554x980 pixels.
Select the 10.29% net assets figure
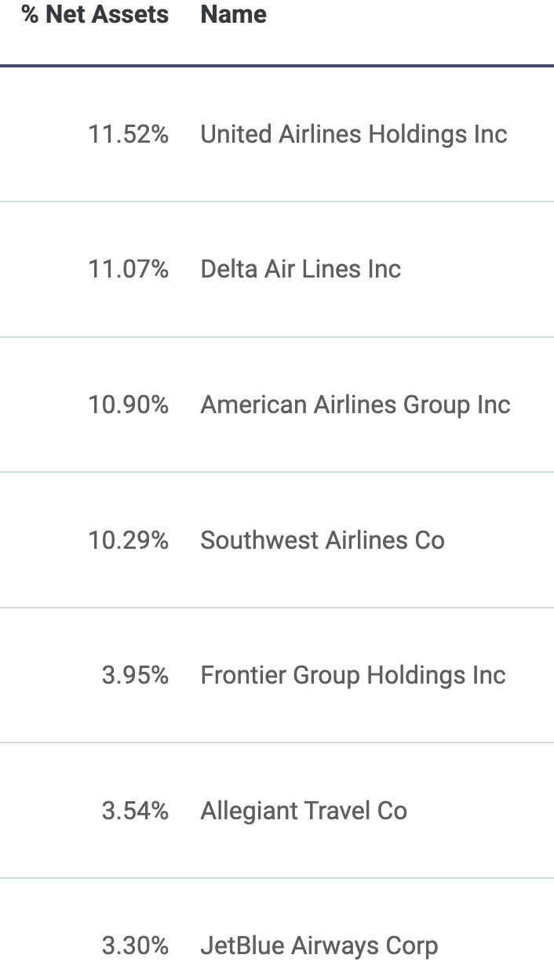[128, 540]
